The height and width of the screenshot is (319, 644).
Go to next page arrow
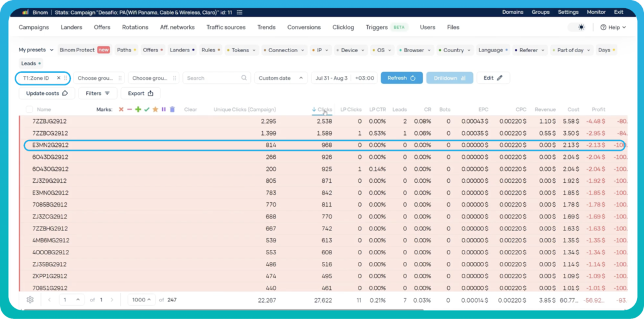pos(112,300)
